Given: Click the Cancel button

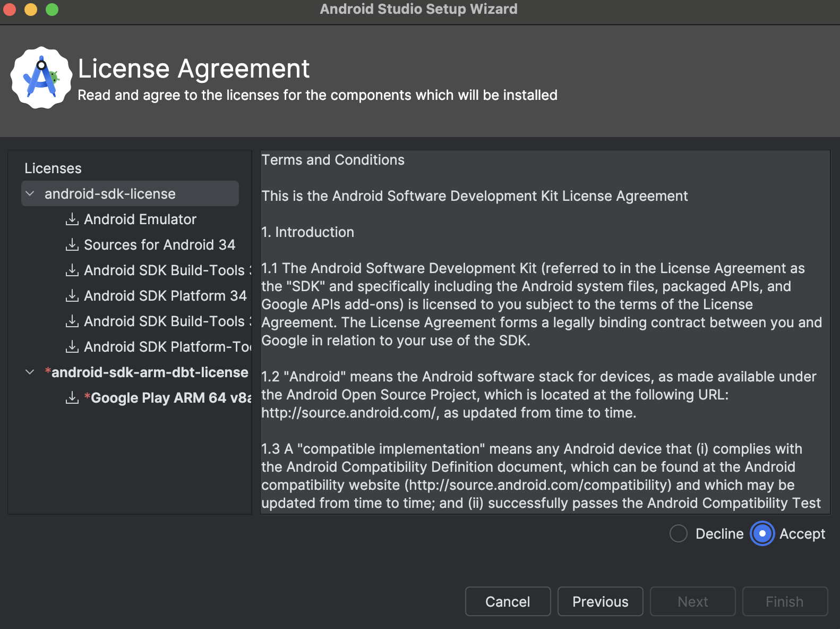Looking at the screenshot, I should [508, 601].
